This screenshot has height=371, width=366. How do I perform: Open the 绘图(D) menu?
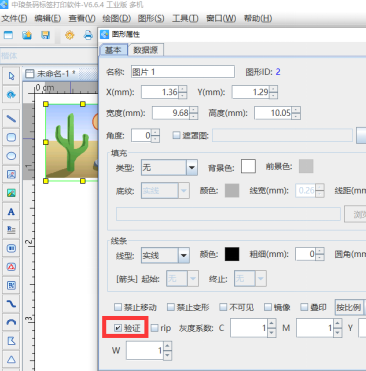pyautogui.click(x=116, y=18)
